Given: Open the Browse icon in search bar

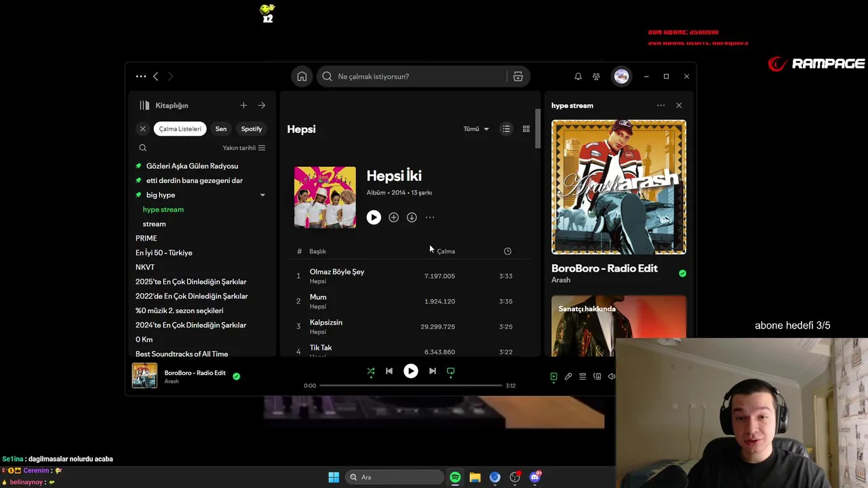Looking at the screenshot, I should [x=518, y=77].
